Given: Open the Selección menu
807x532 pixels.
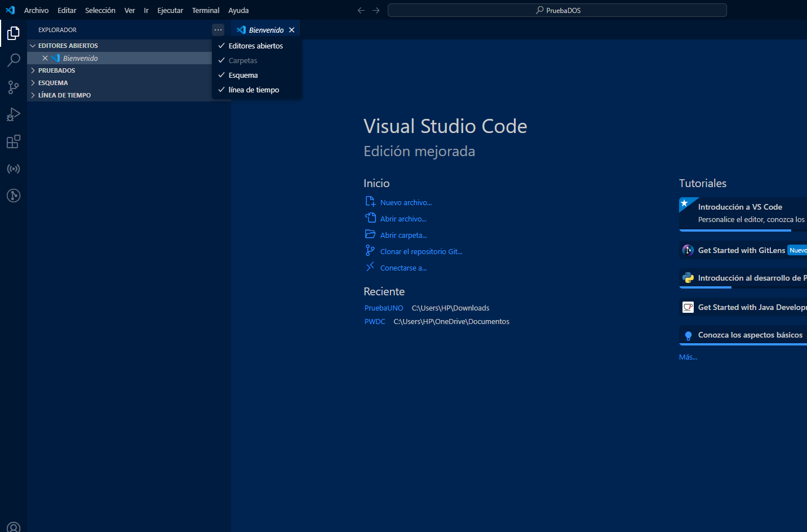Looking at the screenshot, I should [x=100, y=10].
